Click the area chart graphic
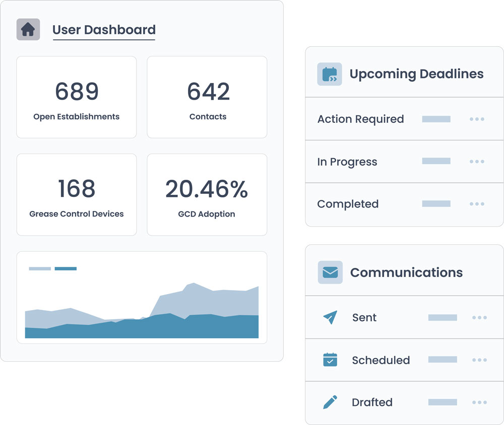This screenshot has height=425, width=504. (x=142, y=310)
